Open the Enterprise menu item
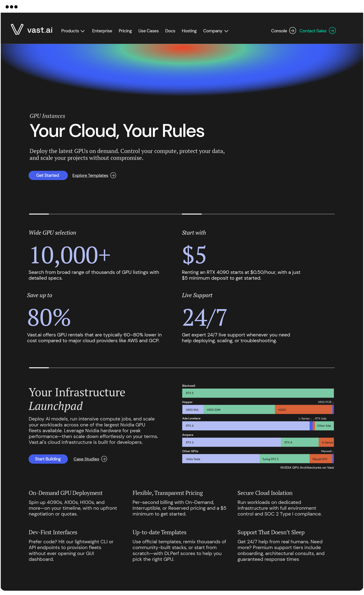The width and height of the screenshot is (364, 595). [x=102, y=31]
